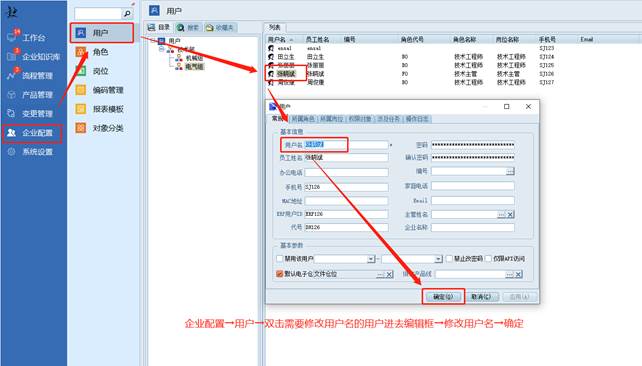This screenshot has height=366, width=642.
Task: Open 流程管理 in the sidebar
Action: coord(37,76)
